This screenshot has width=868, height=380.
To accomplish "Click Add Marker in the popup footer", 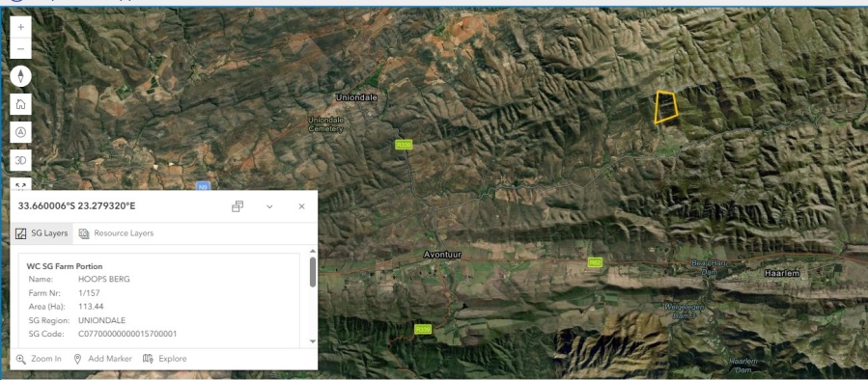I will (103, 359).
